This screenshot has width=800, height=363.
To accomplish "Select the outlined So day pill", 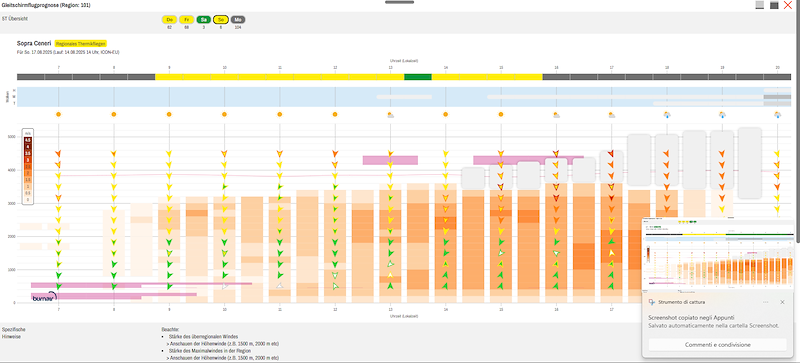I will 220,19.
